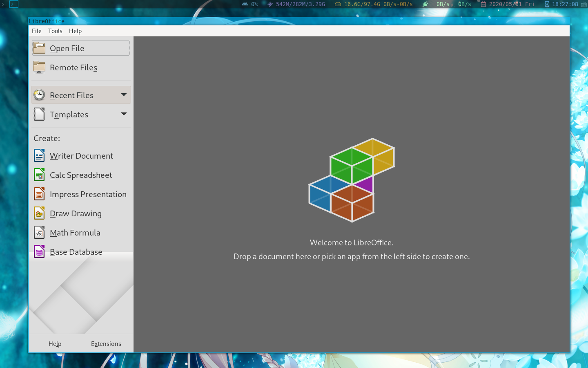Click the Calc Spreadsheet icon
The image size is (588, 368).
39,175
